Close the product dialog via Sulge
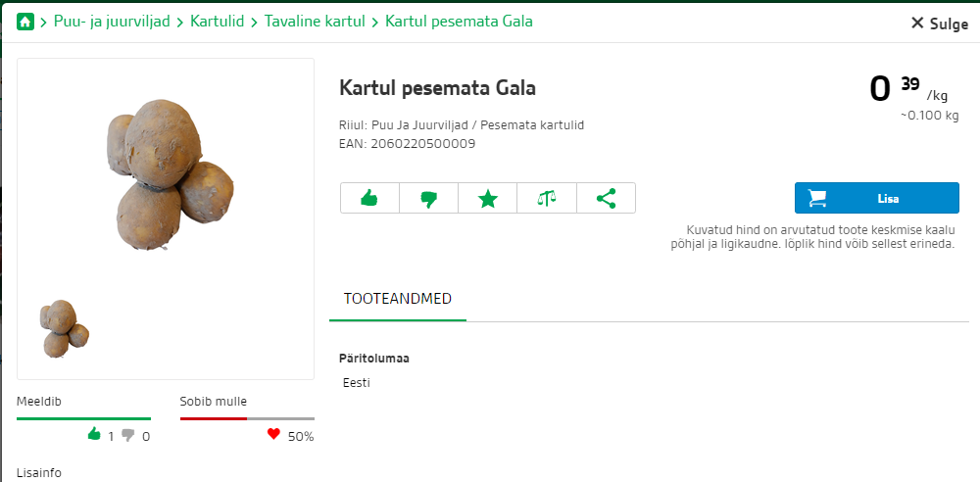980x482 pixels. [x=940, y=24]
